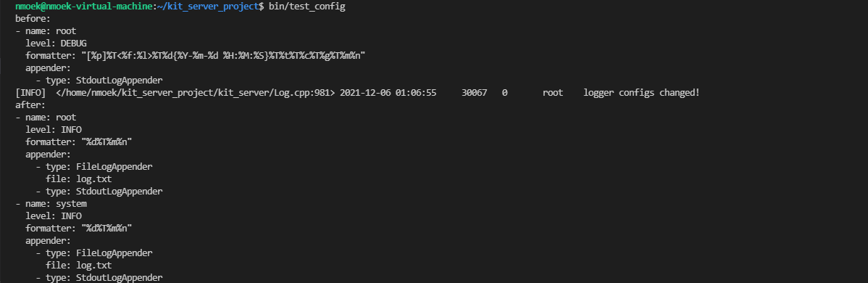This screenshot has width=868, height=283.
Task: Select the "level: DEBUG" line
Action: (x=56, y=44)
